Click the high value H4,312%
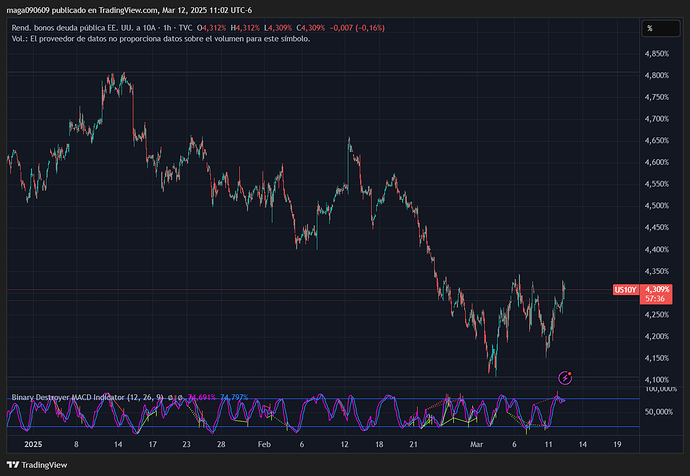690x476 pixels. pos(245,28)
